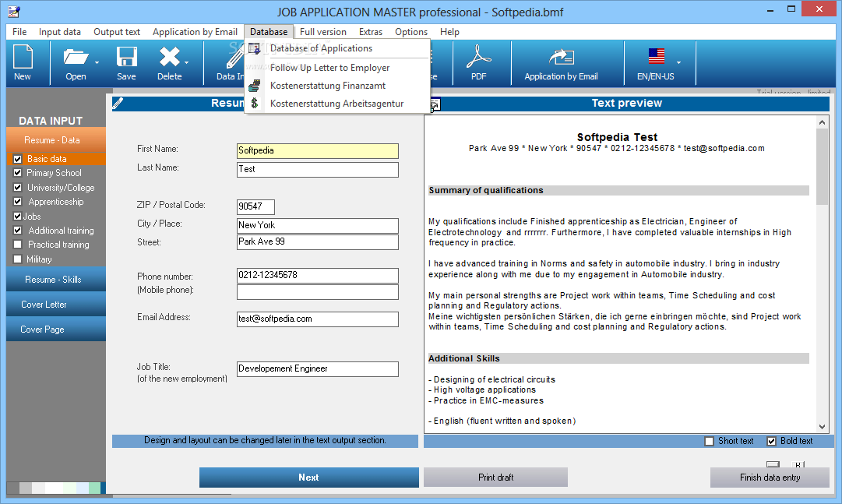Toggle the Additional training checkbox
Viewport: 842px width, 504px height.
point(18,231)
